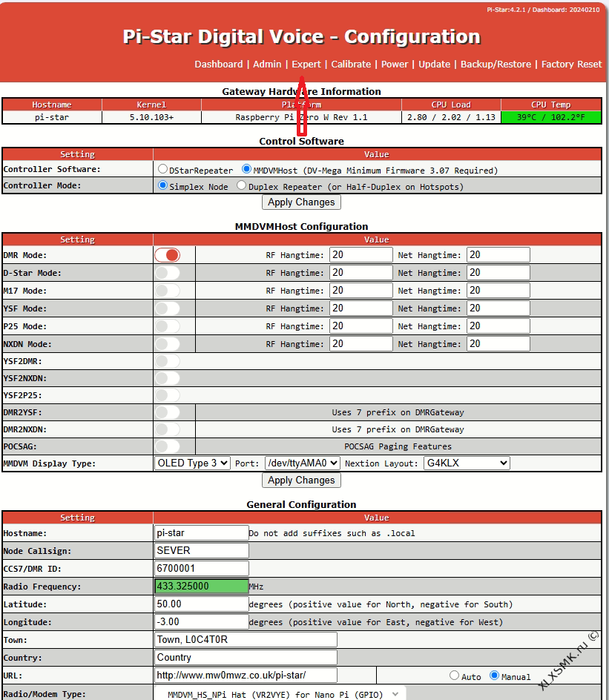Open Factory Reset page
The width and height of the screenshot is (609, 700).
tap(571, 65)
